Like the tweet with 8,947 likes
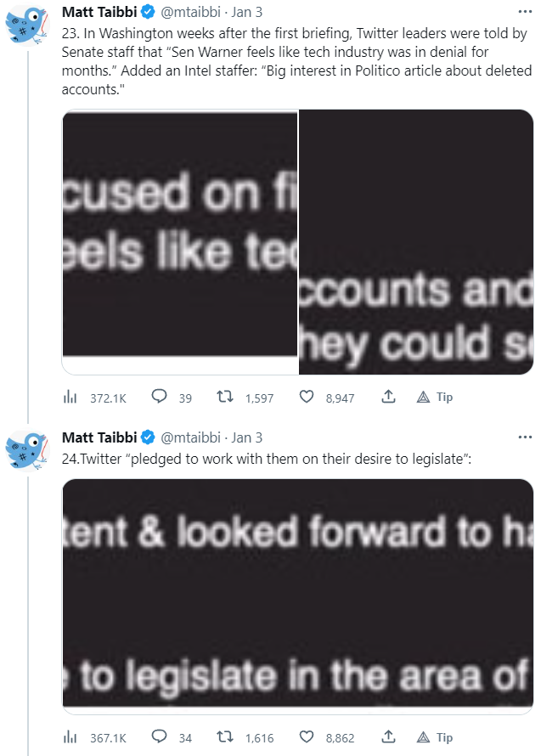Screen dimensions: 541x756 (x=307, y=397)
